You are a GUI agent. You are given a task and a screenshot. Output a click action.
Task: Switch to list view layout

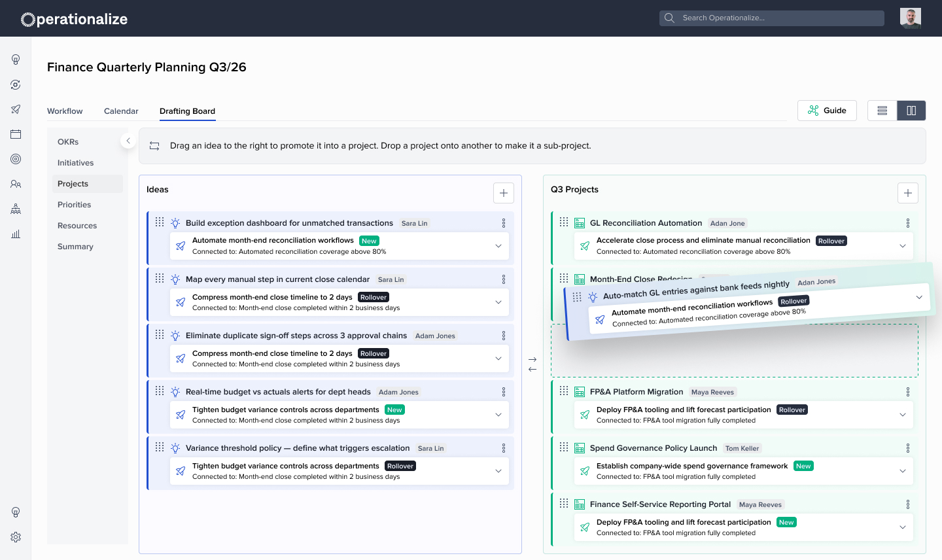click(882, 111)
